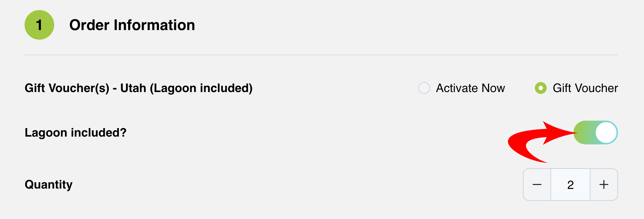Screen dimensions: 644x219
Task: Select the Activate Now radio button
Action: point(424,88)
